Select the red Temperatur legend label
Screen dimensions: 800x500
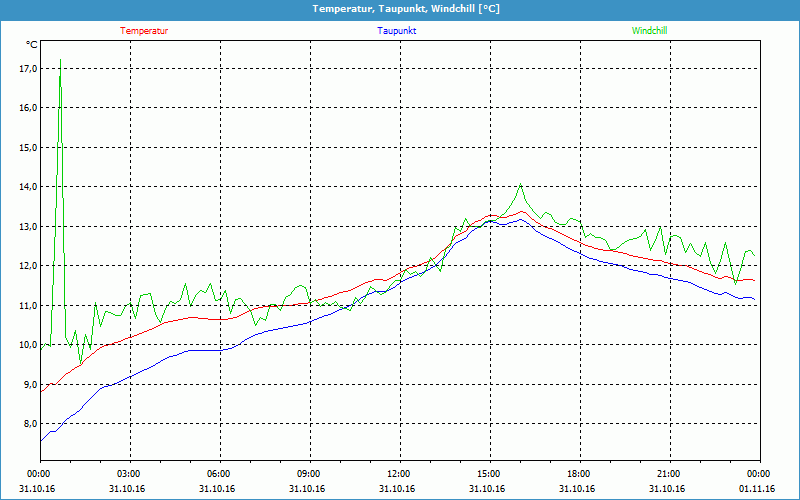point(144,31)
